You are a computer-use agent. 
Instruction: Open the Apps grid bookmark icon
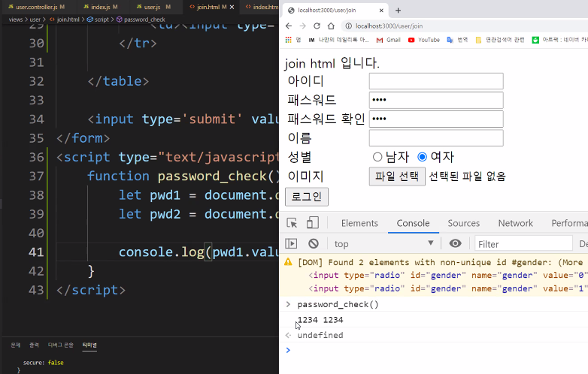[289, 40]
